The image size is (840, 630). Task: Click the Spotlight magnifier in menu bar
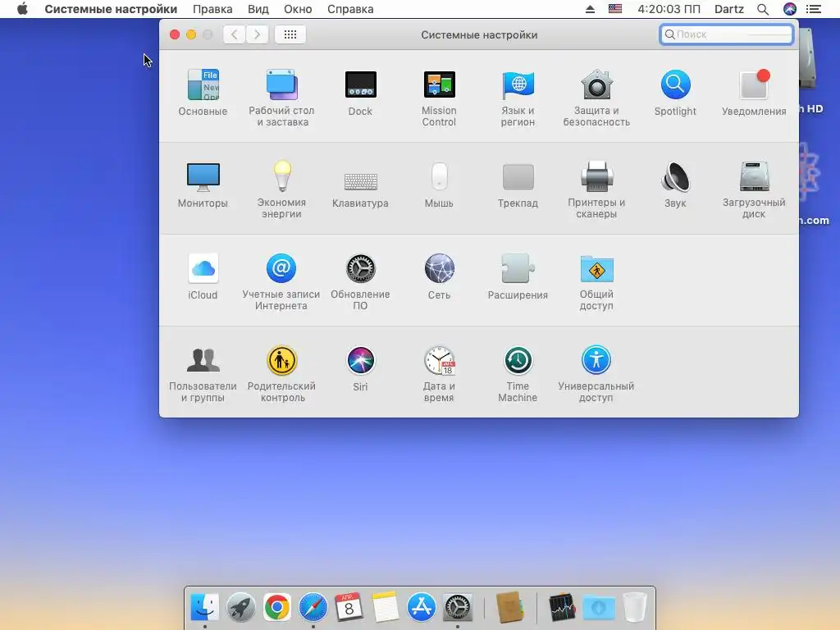(x=763, y=9)
